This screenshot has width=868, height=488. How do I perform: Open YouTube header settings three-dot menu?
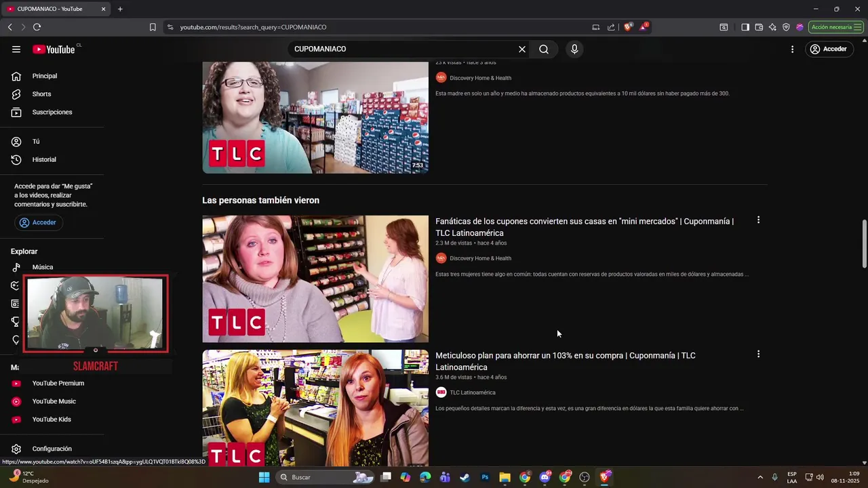tap(792, 49)
